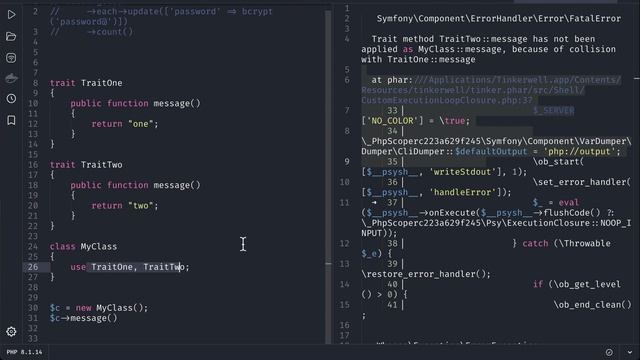Click '$c = new MyClass();' line
Viewport: 640px width, 360px height.
coord(99,308)
